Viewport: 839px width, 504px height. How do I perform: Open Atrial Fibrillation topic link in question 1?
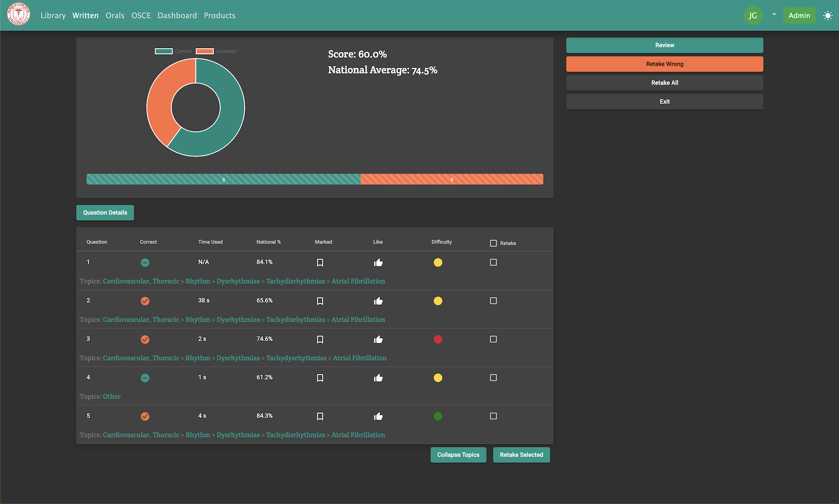358,281
